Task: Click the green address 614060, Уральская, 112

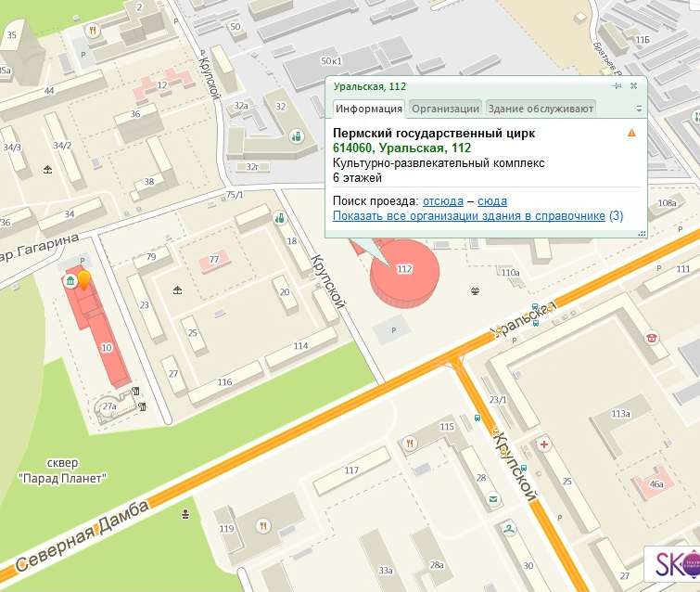Action: tap(401, 148)
